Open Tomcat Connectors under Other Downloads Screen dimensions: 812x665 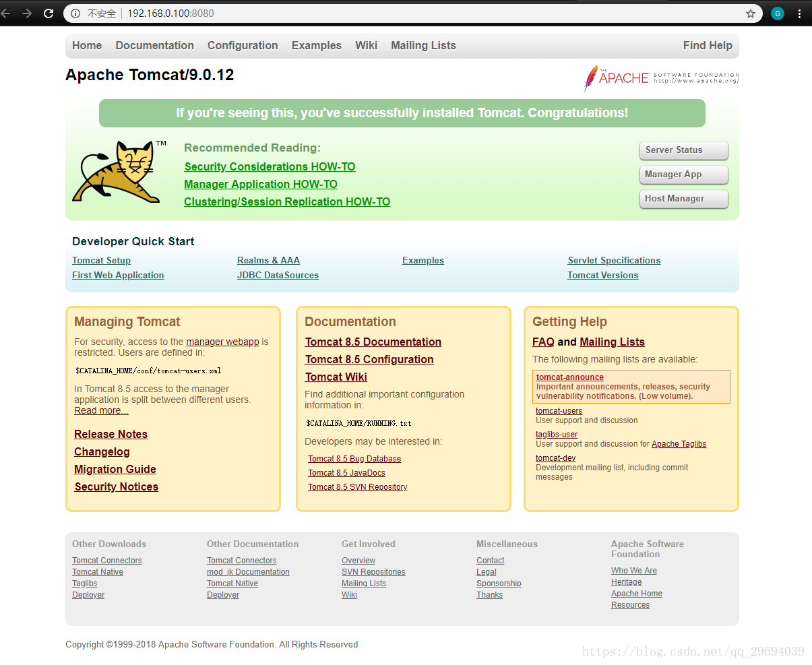coord(107,561)
